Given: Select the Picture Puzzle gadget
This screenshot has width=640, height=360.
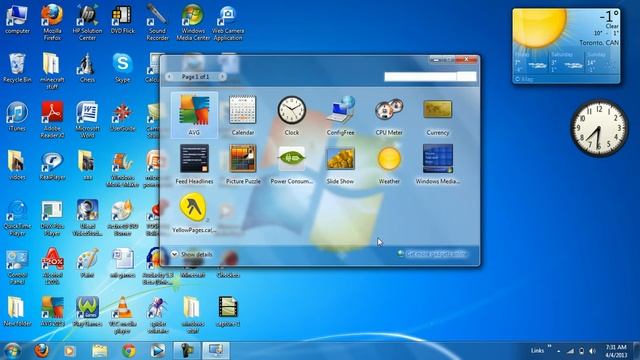Looking at the screenshot, I should (x=243, y=164).
